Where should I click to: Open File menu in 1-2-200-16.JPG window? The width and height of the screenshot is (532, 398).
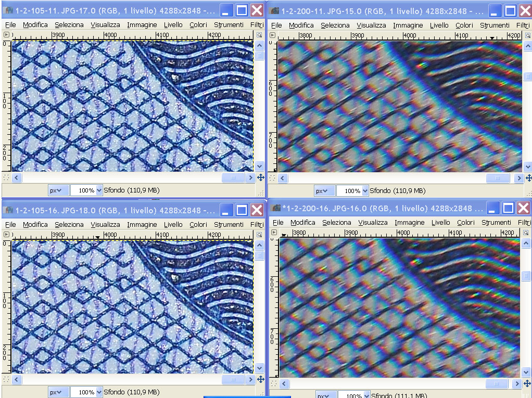(278, 222)
